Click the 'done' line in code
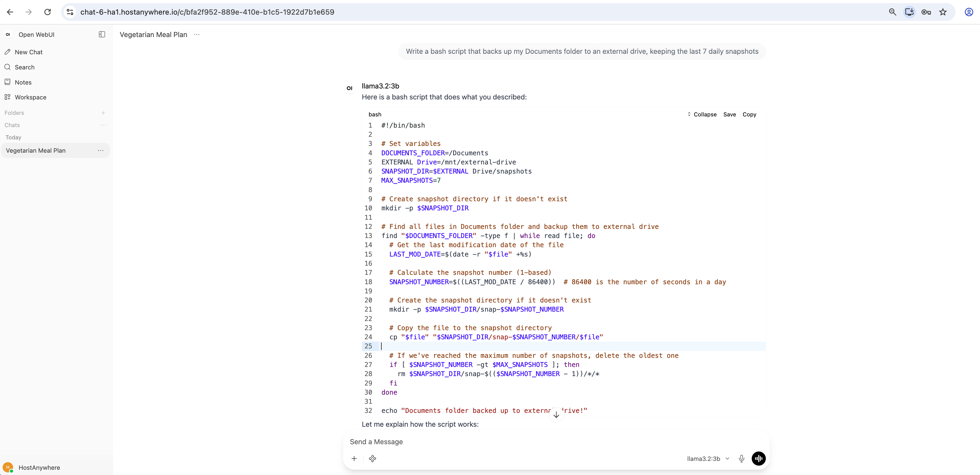This screenshot has width=980, height=475. [x=389, y=392]
